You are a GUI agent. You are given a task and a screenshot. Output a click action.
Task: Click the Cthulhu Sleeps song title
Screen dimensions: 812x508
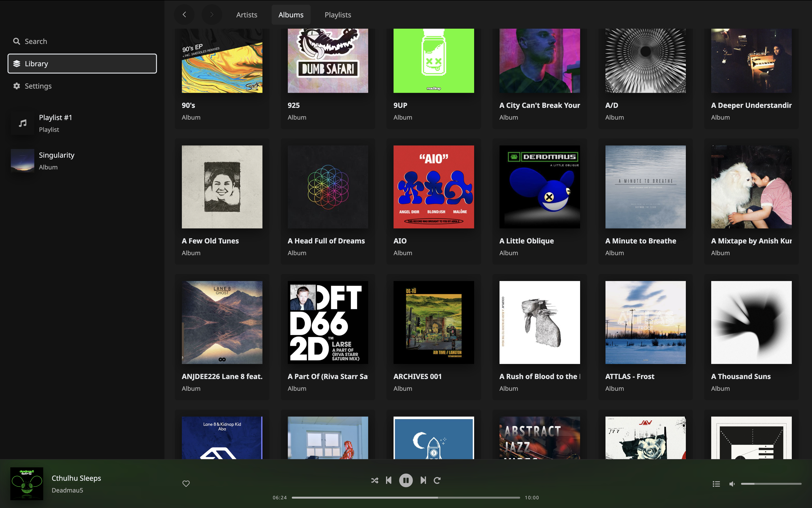(x=76, y=478)
